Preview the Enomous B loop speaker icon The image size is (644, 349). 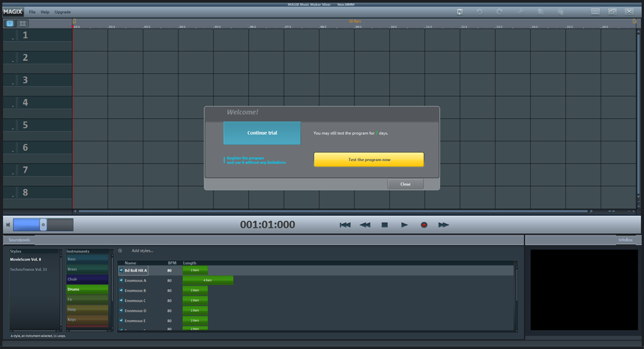121,291
